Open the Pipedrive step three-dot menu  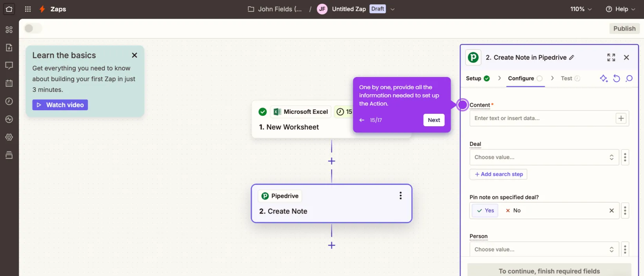pyautogui.click(x=400, y=196)
